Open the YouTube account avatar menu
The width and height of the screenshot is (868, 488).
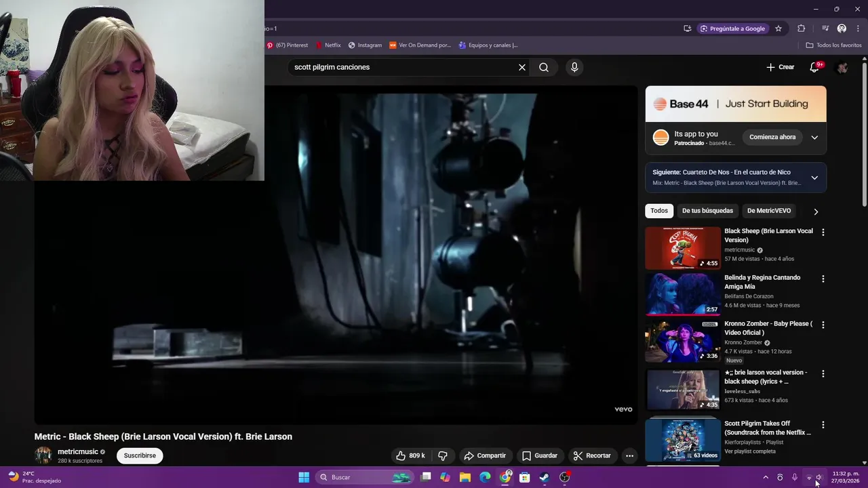(842, 67)
